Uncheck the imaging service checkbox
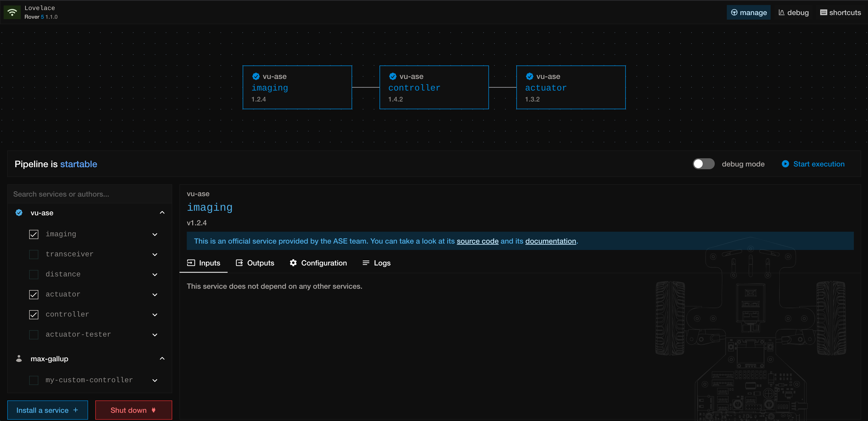The image size is (868, 421). point(34,234)
